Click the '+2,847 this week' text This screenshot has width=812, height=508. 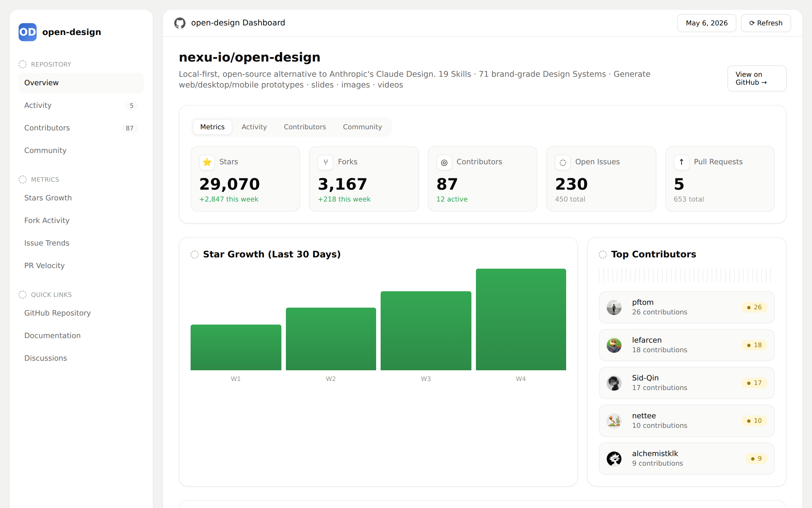[x=229, y=199]
